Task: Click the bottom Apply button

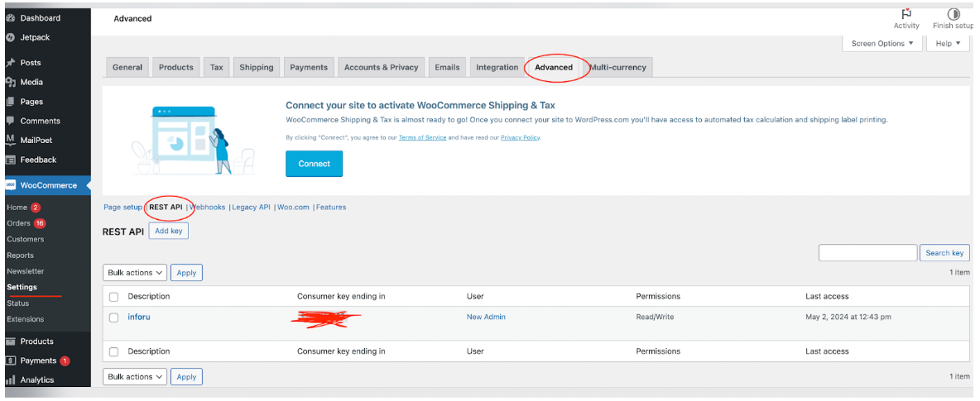Action: tap(186, 377)
